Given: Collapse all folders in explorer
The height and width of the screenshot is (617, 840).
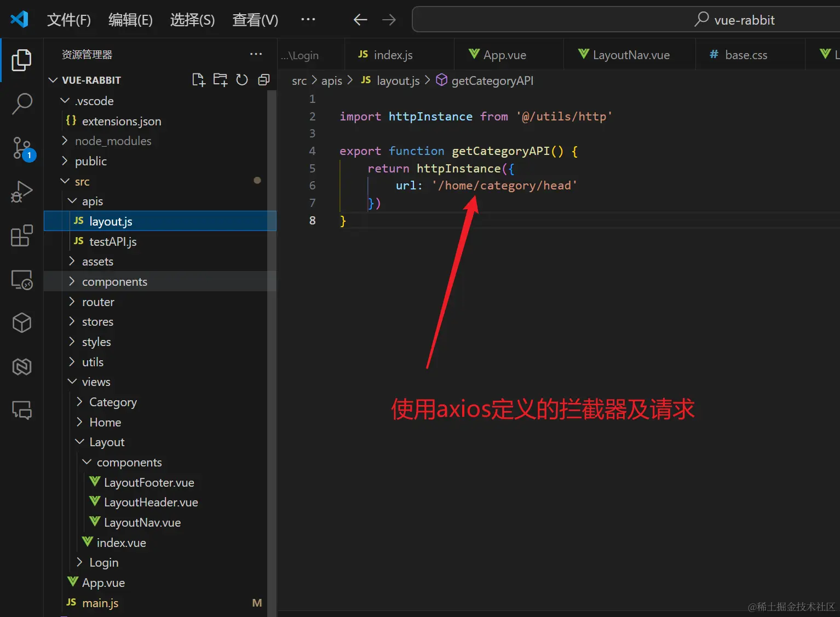Looking at the screenshot, I should [263, 80].
